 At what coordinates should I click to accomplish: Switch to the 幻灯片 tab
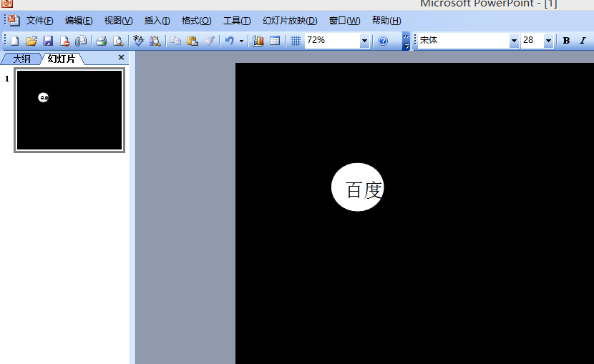[x=62, y=59]
